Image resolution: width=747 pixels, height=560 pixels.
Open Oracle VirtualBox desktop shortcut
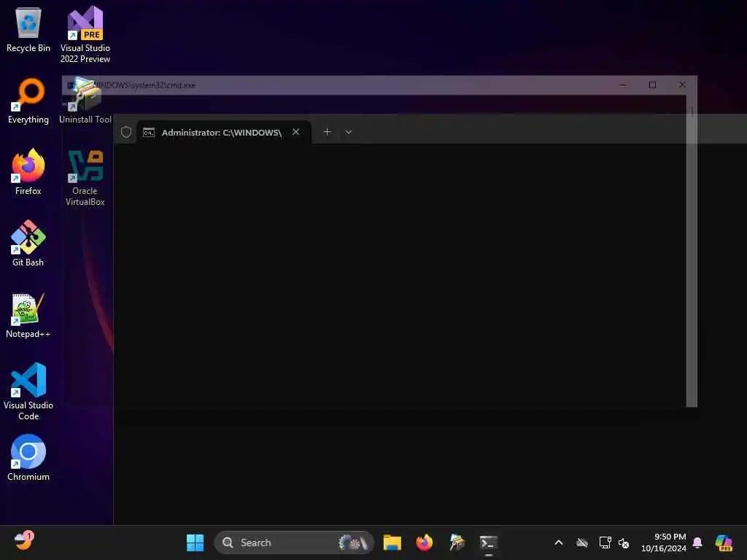(x=85, y=177)
